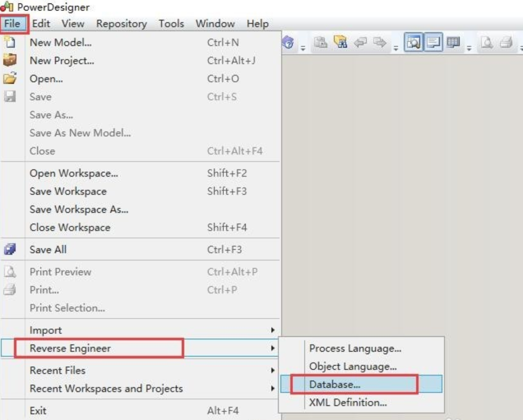The height and width of the screenshot is (420, 523).
Task: Click the toolbar printer icon
Action: [506, 42]
